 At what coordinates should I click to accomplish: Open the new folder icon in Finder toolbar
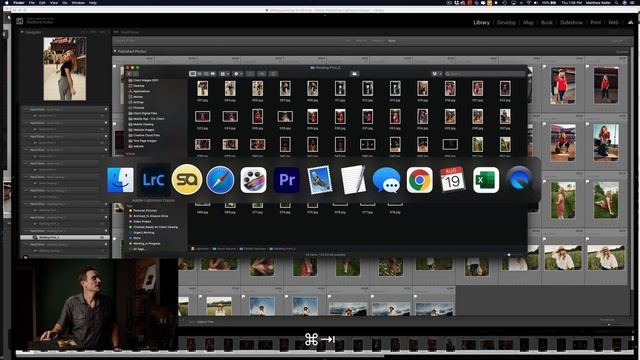354,74
